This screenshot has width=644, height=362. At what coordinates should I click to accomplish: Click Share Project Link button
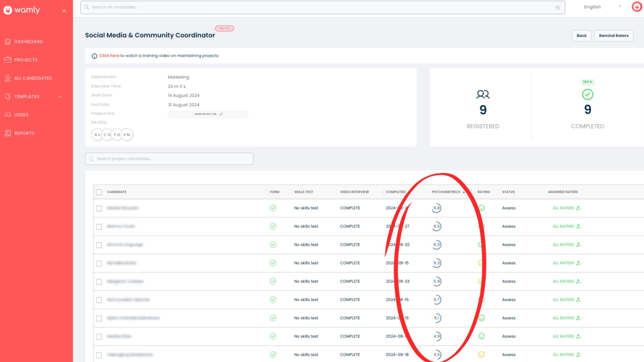tap(208, 114)
